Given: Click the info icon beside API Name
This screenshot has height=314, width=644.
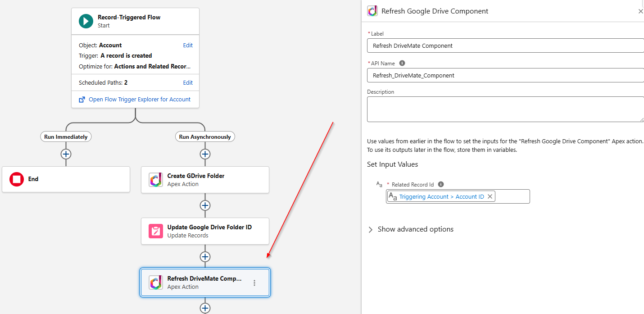Looking at the screenshot, I should click(x=401, y=63).
